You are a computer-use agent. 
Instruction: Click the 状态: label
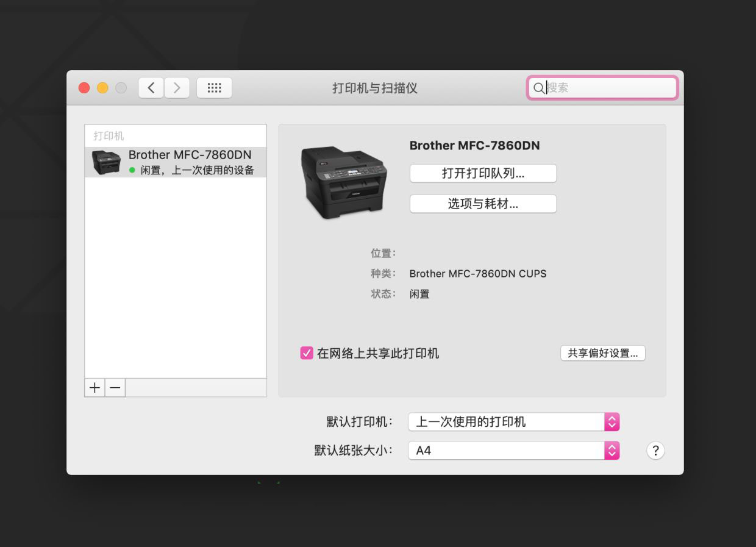coord(383,294)
